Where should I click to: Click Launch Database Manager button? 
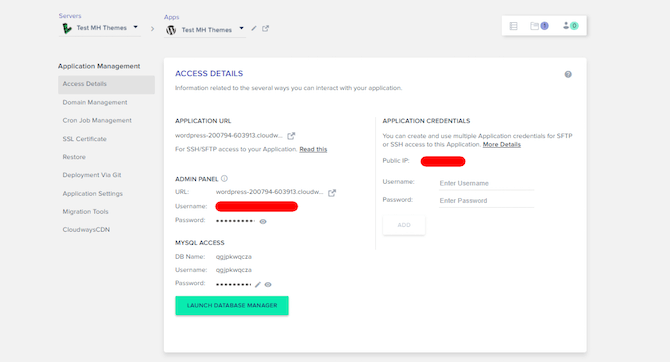[x=232, y=306]
